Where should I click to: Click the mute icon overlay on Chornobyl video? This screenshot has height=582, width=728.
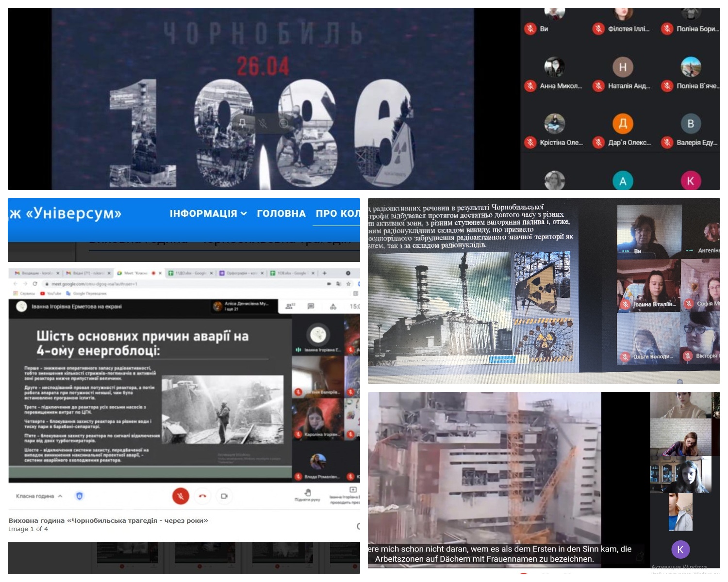click(263, 123)
